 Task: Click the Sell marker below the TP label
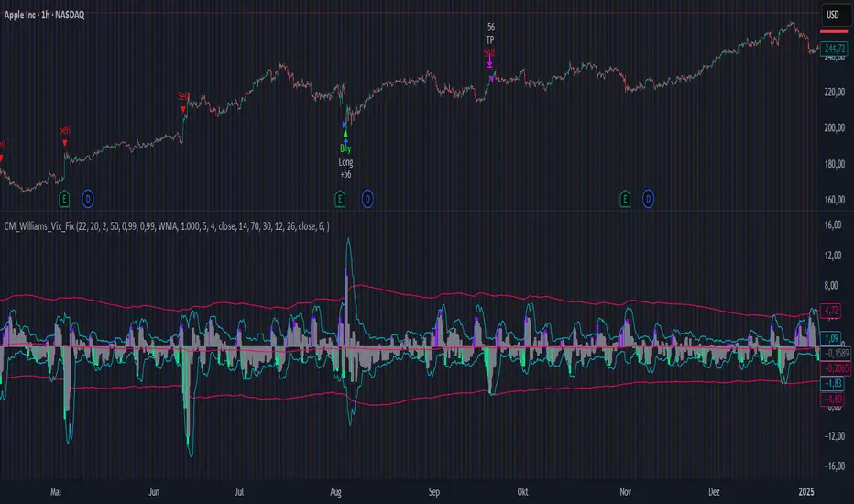pyautogui.click(x=489, y=53)
